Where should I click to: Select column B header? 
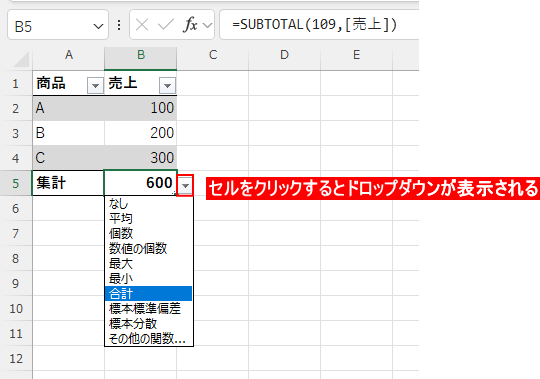pyautogui.click(x=141, y=55)
